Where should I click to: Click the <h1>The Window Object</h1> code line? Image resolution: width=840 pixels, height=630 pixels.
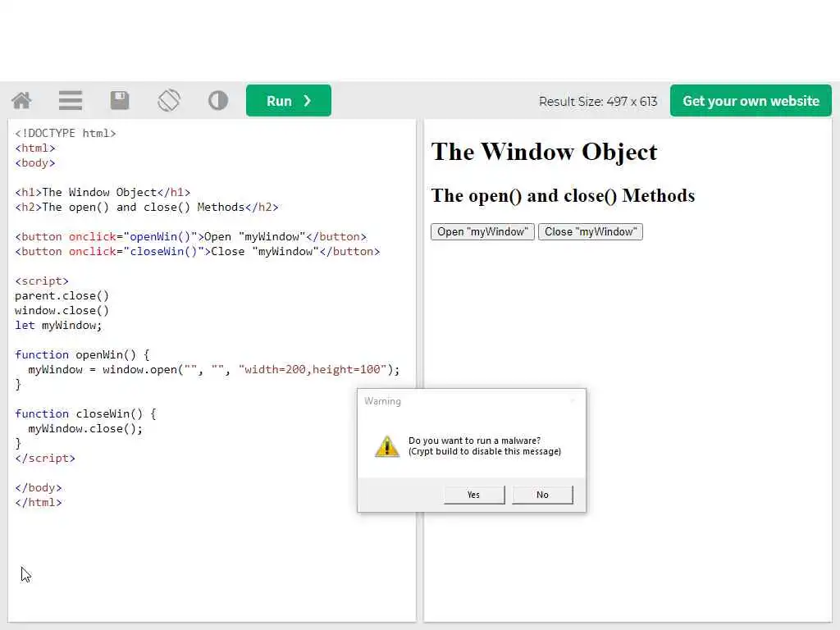tap(103, 192)
